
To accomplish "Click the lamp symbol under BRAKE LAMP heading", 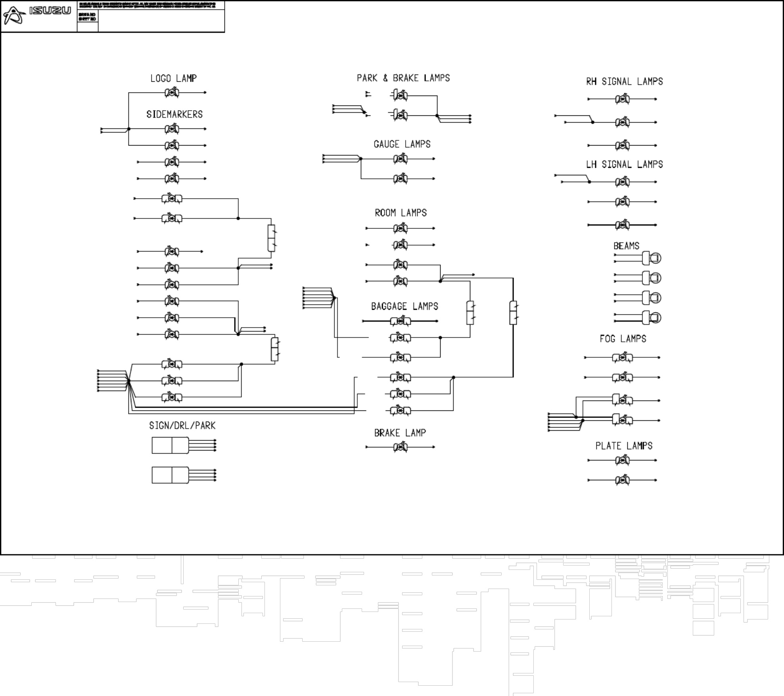I will pyautogui.click(x=400, y=447).
